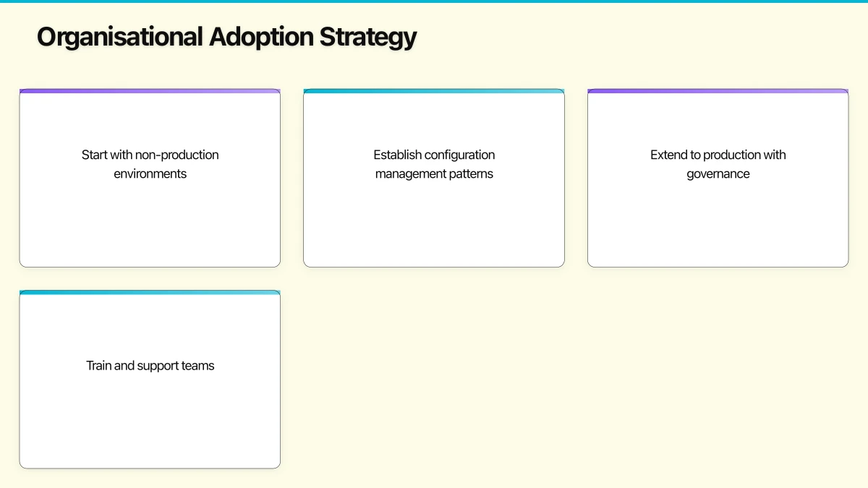
Task: Click the teal bar at top of screen
Action: coord(434,1)
